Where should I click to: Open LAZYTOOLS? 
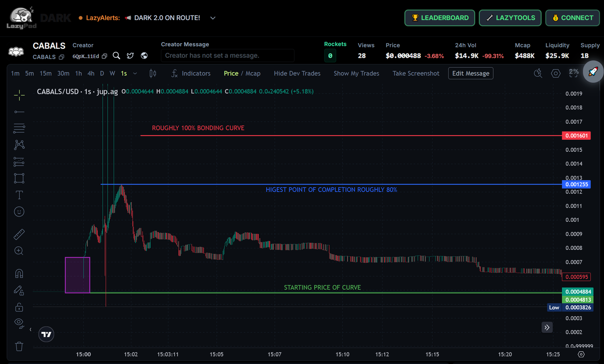click(510, 18)
